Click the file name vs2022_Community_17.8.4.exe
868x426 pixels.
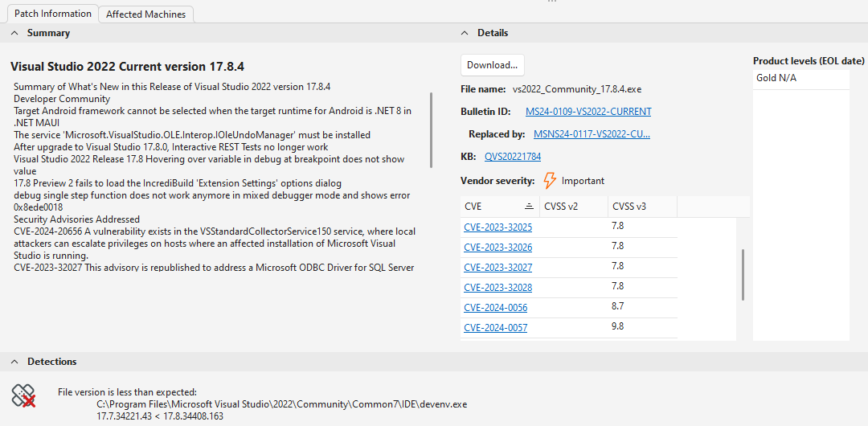(x=577, y=89)
